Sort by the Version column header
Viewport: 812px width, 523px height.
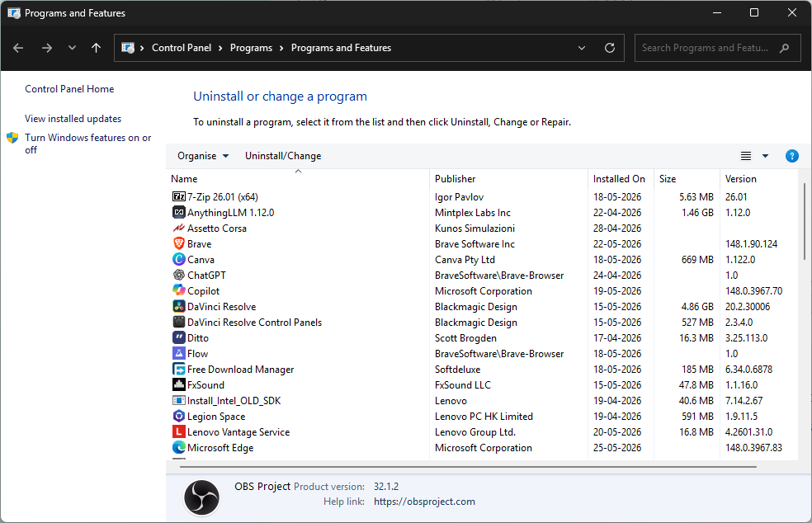point(758,179)
